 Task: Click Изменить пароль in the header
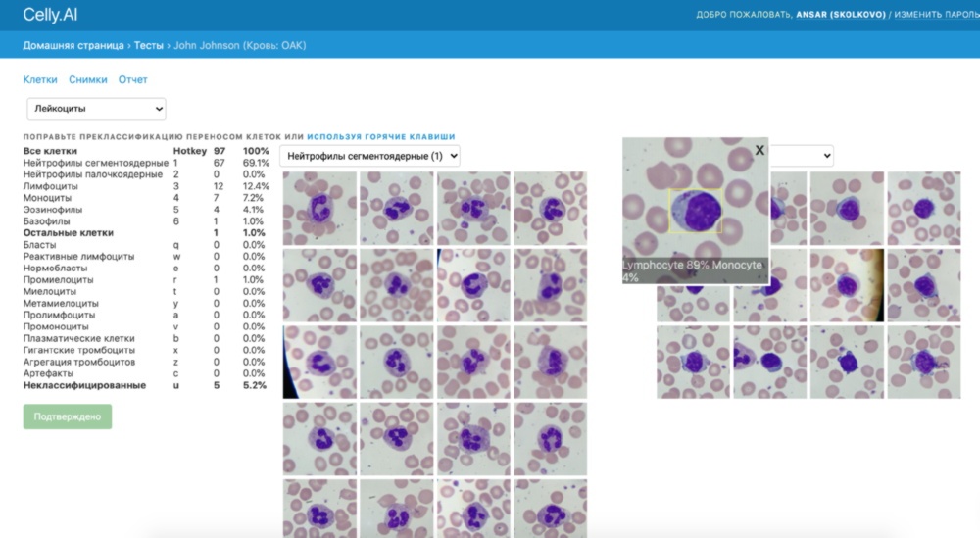tap(937, 15)
